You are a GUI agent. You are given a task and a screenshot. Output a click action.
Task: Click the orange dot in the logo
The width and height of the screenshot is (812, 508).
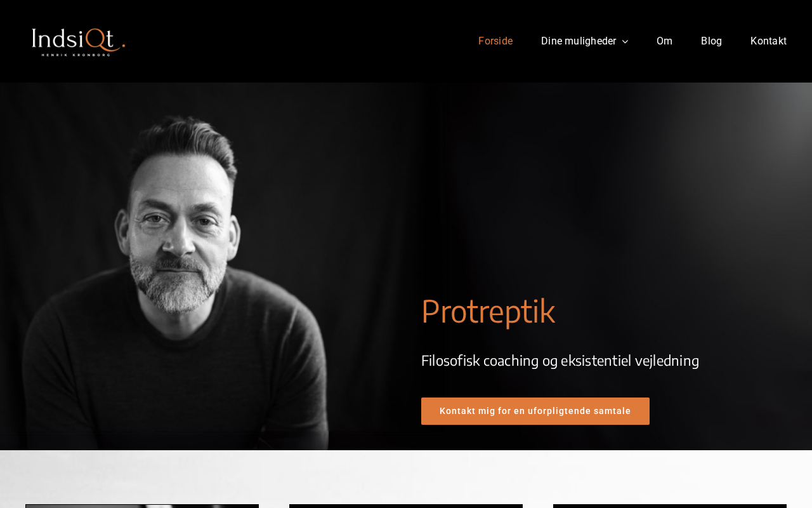123,46
